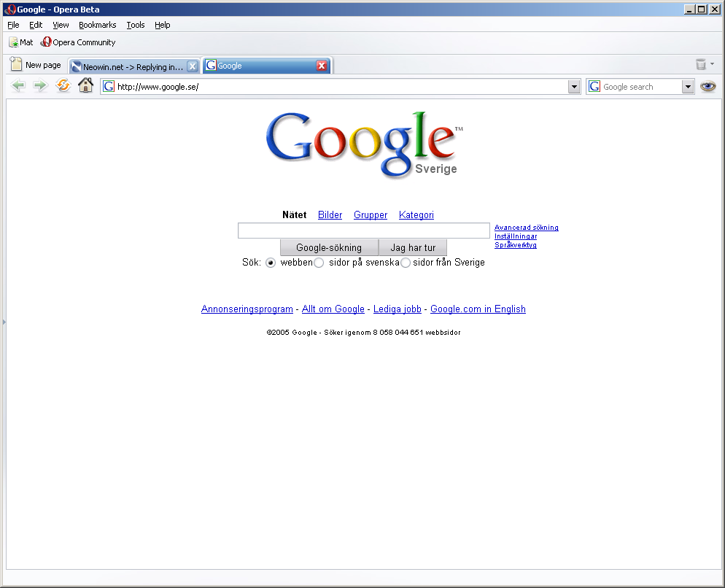Expand the Google search engine dropdown
The width and height of the screenshot is (725, 588).
pyautogui.click(x=688, y=87)
